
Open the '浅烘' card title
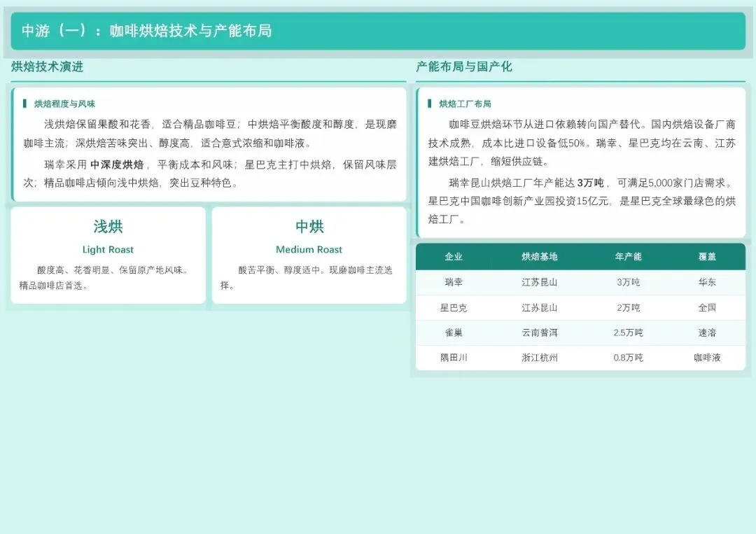click(108, 227)
